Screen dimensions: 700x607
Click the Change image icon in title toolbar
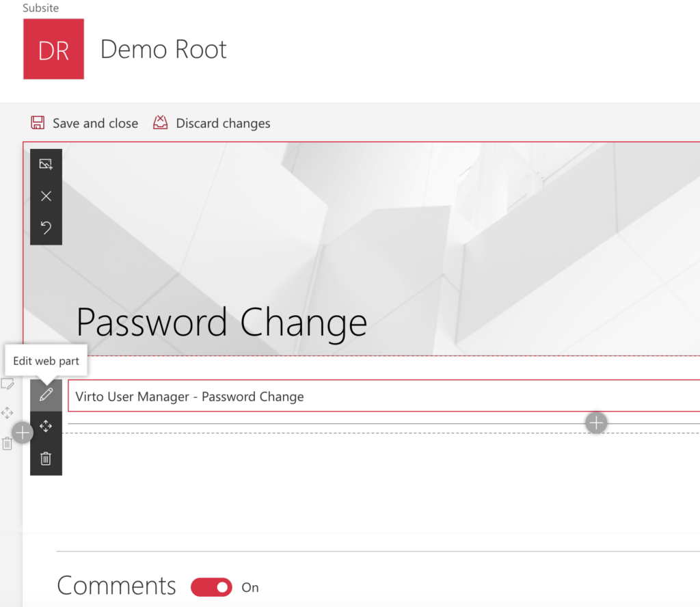(46, 164)
